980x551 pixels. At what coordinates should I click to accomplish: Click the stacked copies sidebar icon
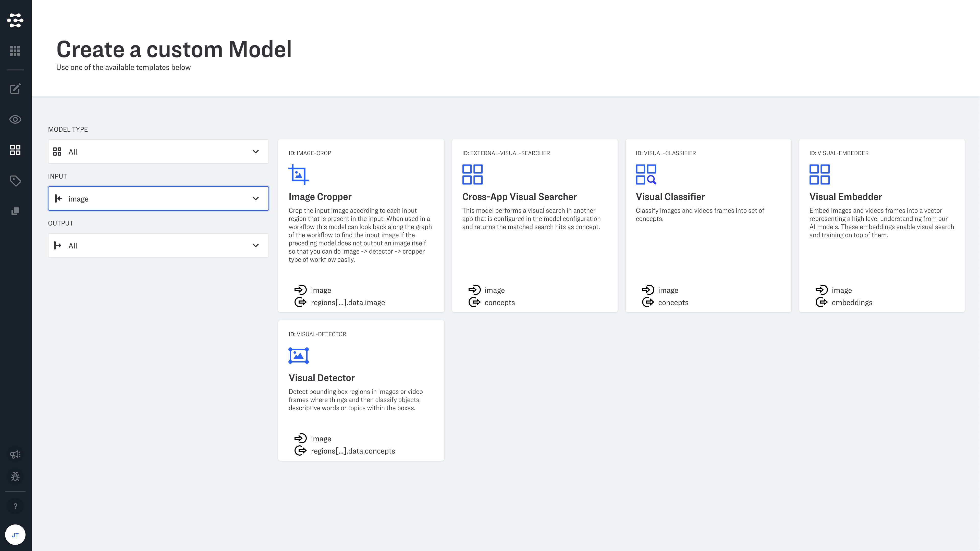coord(15,211)
